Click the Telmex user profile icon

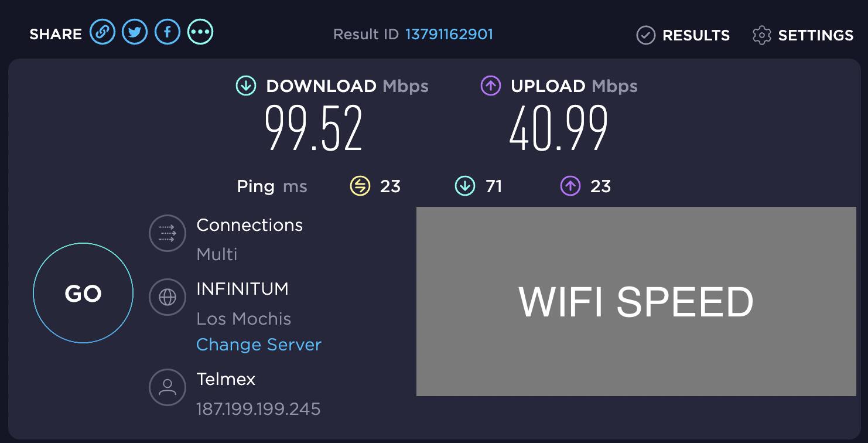click(168, 387)
